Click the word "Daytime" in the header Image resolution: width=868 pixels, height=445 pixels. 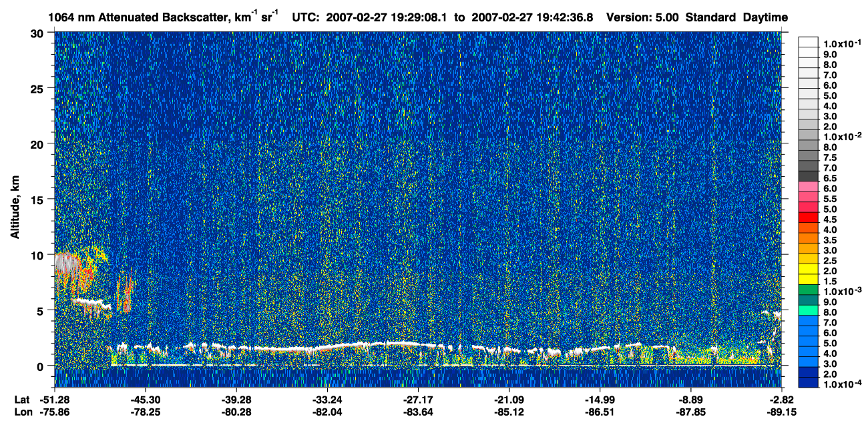[765, 17]
